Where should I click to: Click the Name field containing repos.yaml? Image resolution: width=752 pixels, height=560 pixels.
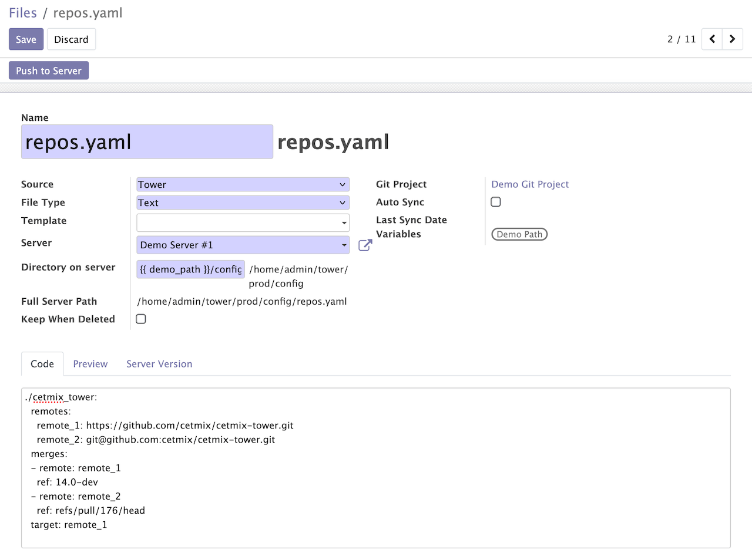pos(147,141)
